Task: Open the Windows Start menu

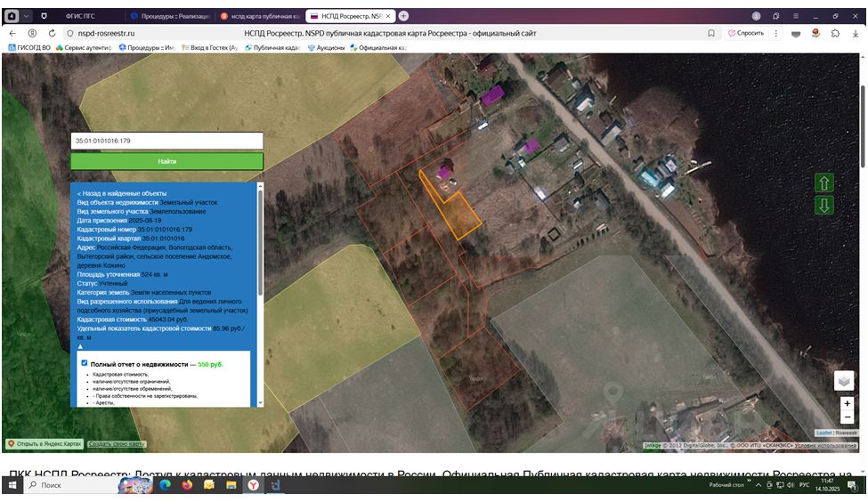Action: point(12,485)
